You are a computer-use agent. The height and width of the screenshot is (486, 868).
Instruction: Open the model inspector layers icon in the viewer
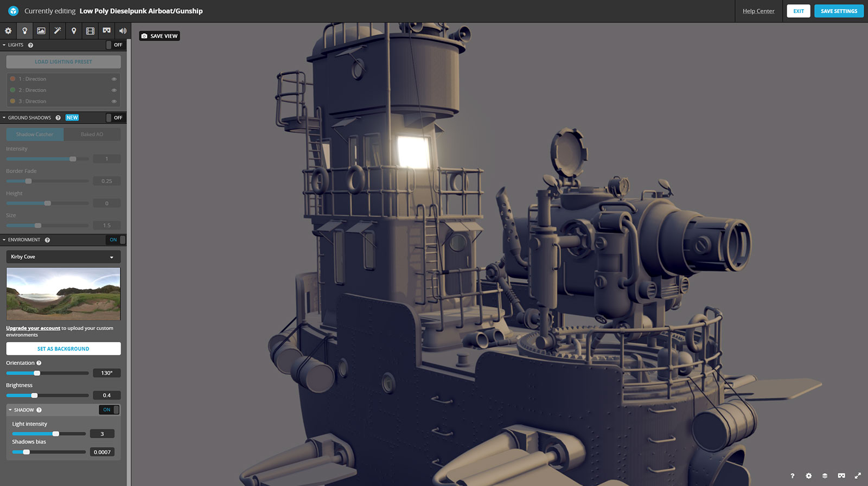pyautogui.click(x=825, y=476)
